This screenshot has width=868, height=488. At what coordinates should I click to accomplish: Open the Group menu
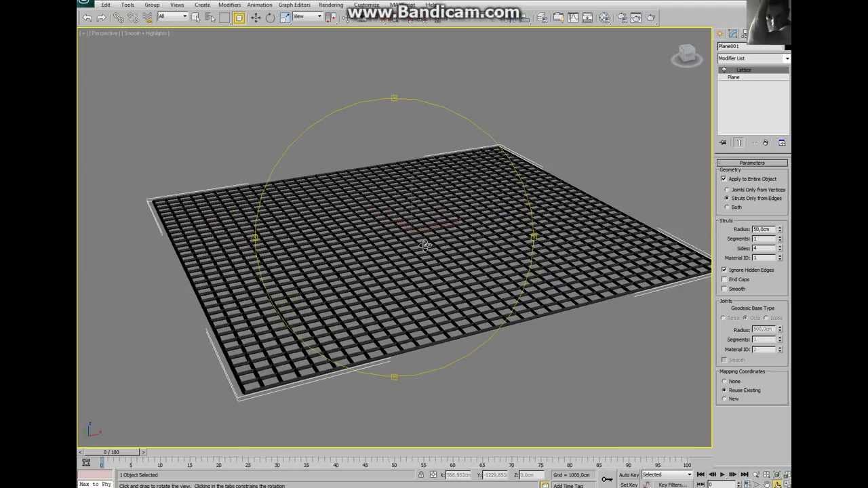click(152, 5)
